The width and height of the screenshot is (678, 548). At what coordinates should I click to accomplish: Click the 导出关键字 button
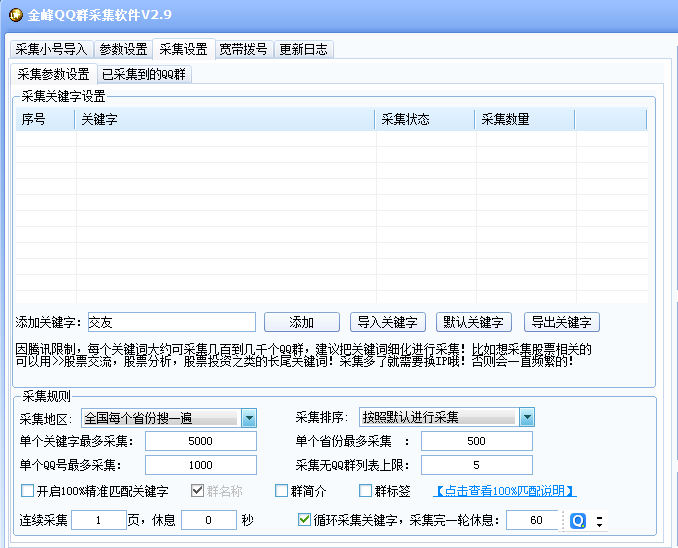[562, 322]
